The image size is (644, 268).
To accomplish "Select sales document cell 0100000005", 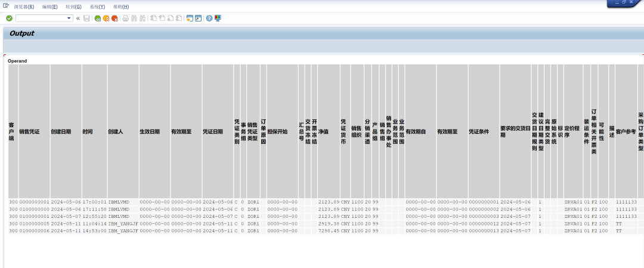I will point(35,224).
